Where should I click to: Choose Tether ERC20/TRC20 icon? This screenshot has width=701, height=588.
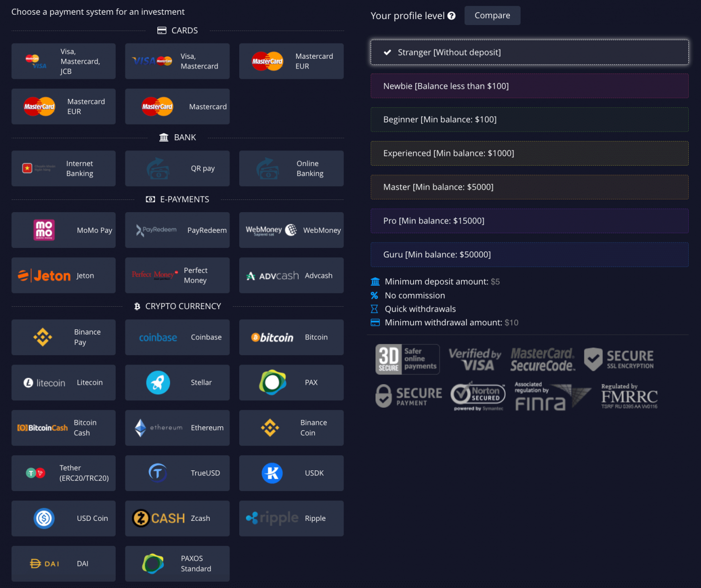pyautogui.click(x=35, y=473)
